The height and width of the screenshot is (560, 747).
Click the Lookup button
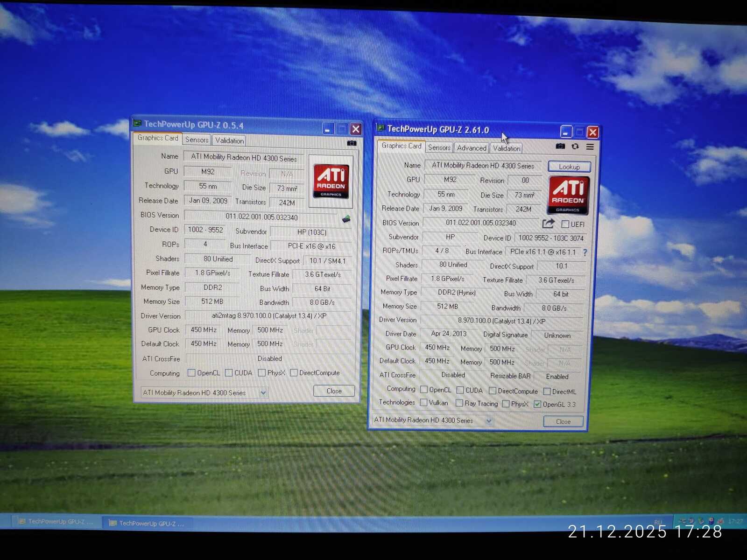point(569,167)
